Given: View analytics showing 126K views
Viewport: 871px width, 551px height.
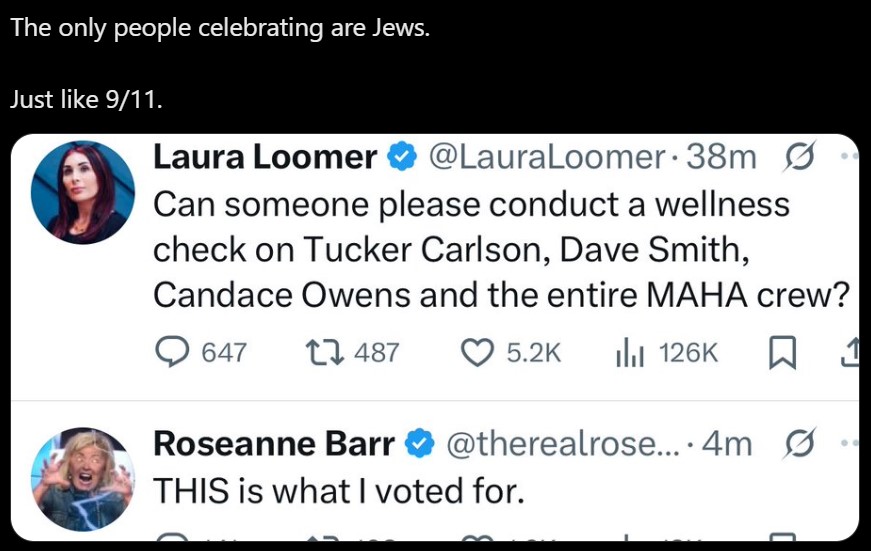Looking at the screenshot, I should (x=667, y=353).
